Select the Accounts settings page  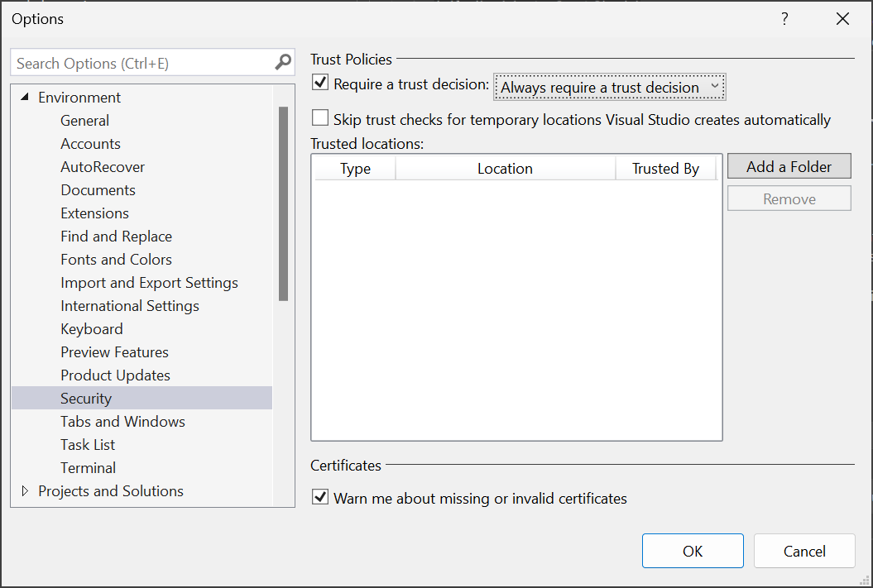pos(90,143)
